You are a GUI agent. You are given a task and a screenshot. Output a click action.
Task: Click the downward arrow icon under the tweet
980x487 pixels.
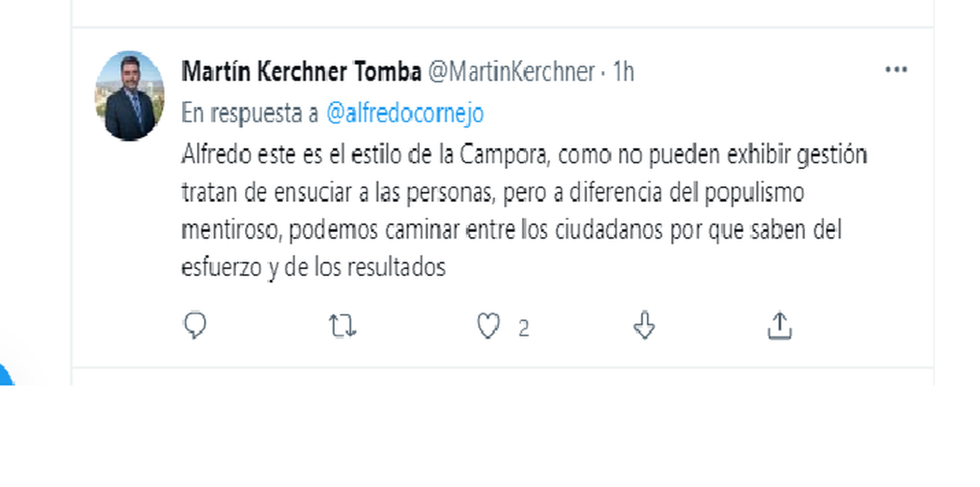644,326
